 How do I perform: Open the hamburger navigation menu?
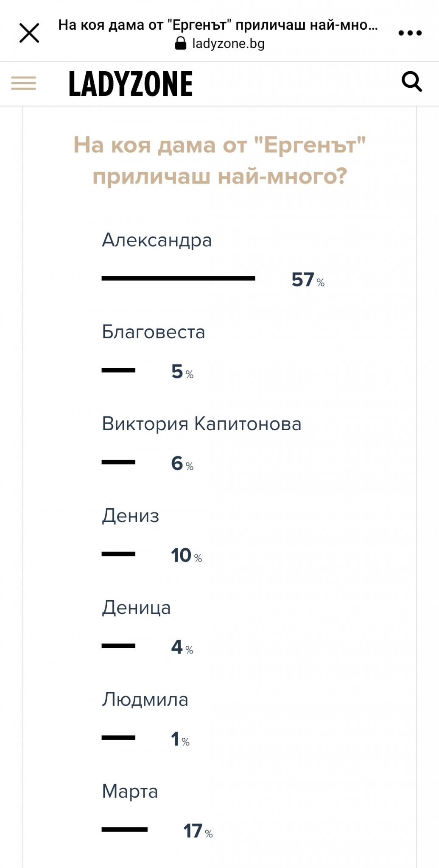[x=24, y=83]
